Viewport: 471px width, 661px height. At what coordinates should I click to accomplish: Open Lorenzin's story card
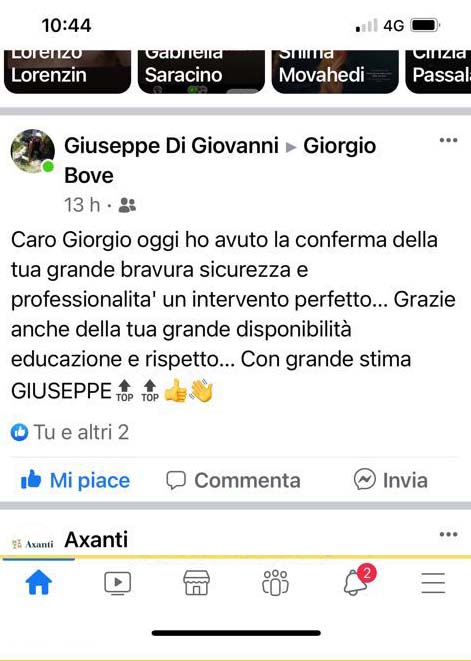pyautogui.click(x=67, y=71)
